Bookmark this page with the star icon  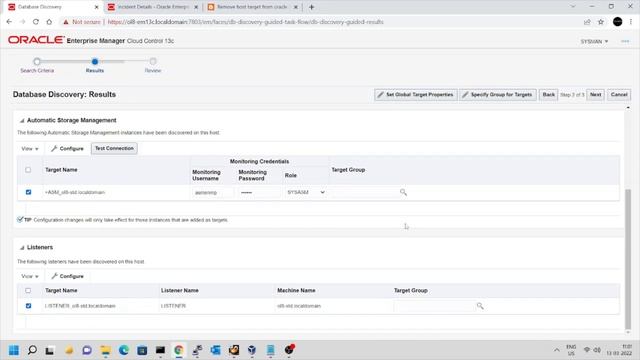tap(600, 22)
